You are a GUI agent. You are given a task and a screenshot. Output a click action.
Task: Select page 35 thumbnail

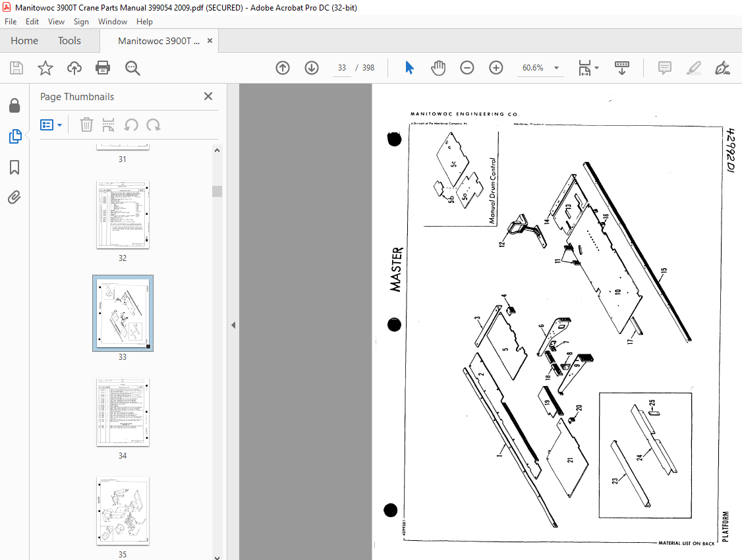[x=123, y=511]
